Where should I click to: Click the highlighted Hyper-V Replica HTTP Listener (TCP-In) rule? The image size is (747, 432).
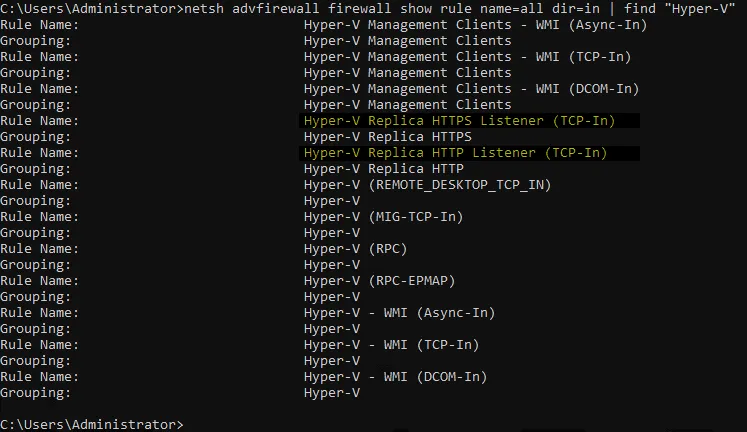point(455,153)
